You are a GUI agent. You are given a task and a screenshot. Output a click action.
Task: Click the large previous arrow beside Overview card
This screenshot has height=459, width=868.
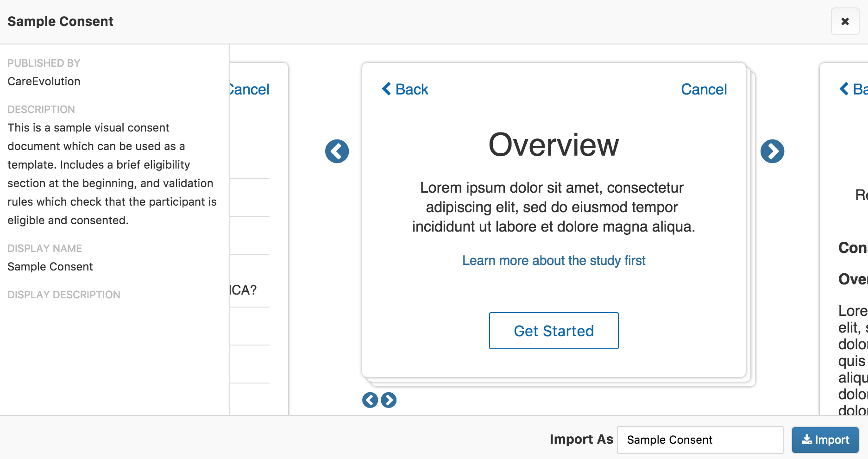coord(337,151)
